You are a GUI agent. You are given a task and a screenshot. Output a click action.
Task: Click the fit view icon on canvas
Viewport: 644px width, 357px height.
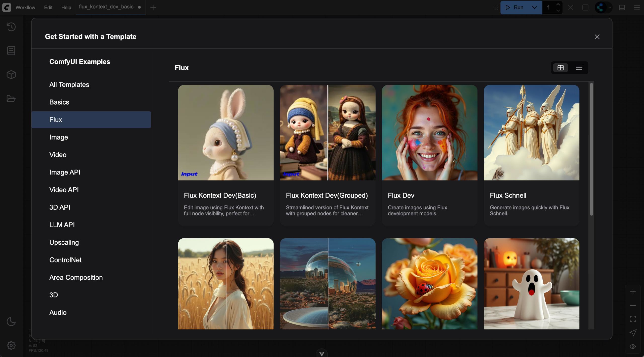click(x=633, y=319)
